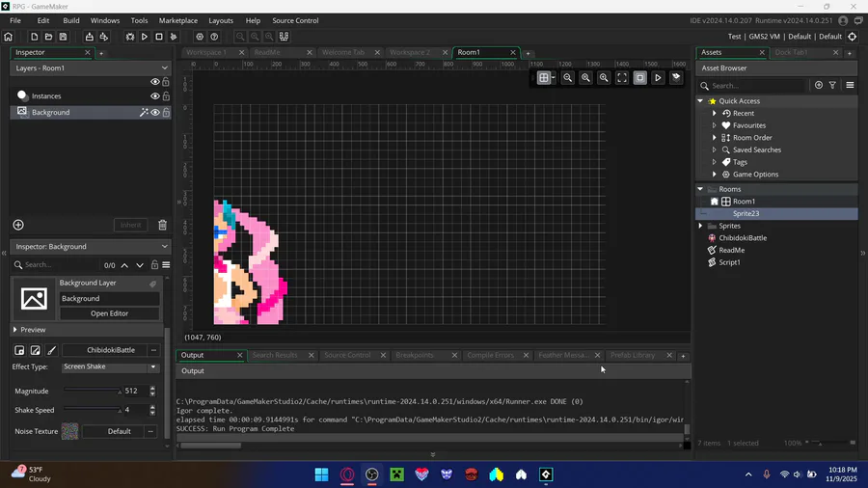The height and width of the screenshot is (488, 868).
Task: Expand the Room Order group
Action: pyautogui.click(x=714, y=138)
